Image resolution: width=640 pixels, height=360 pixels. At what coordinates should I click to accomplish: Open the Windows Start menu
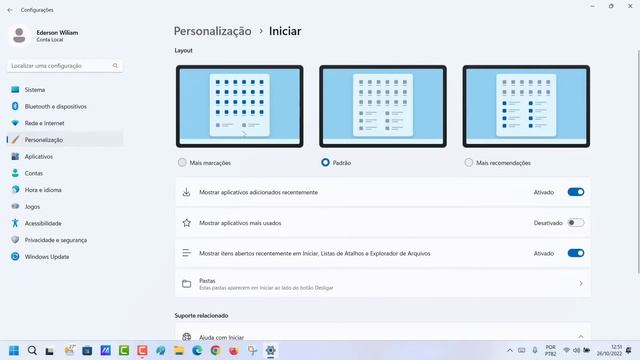click(x=14, y=351)
